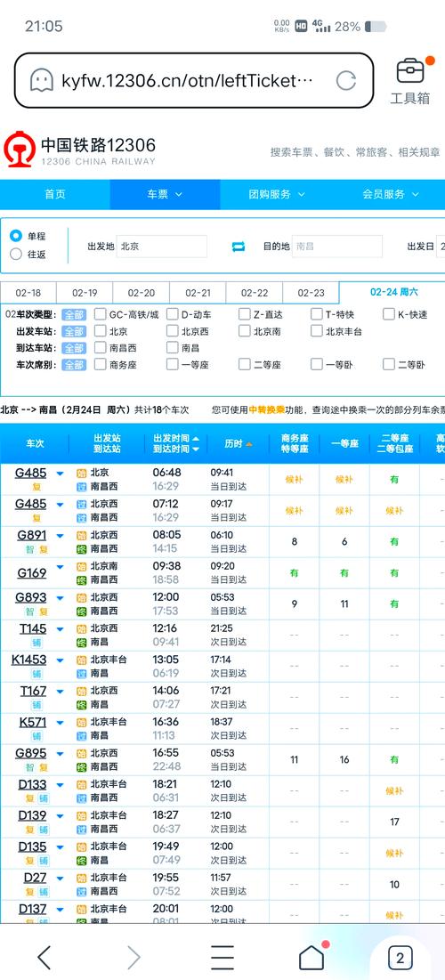445x980 pixels.
Task: Check the Z-直达 train type box
Action: (244, 314)
